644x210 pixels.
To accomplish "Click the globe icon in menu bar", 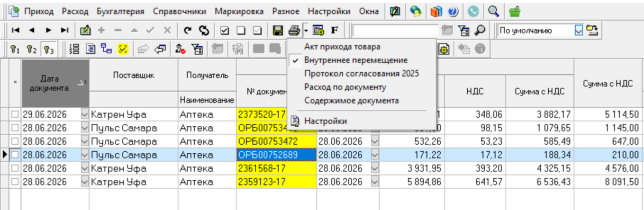I will point(416,11).
